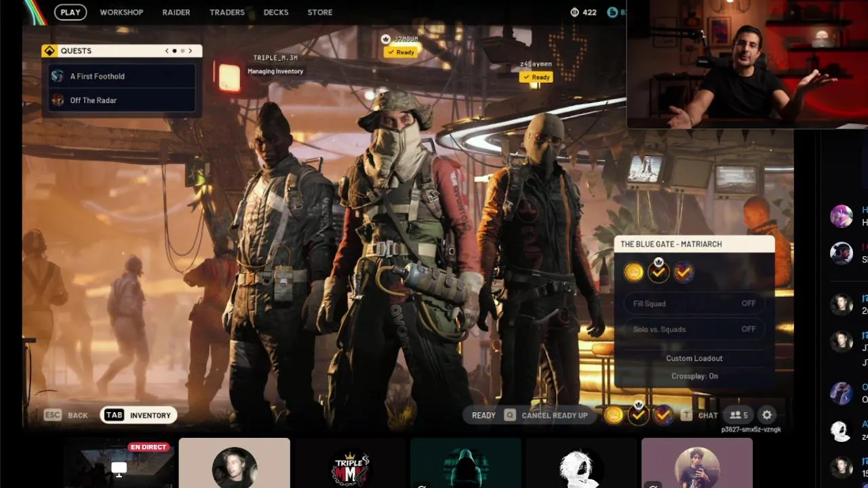The width and height of the screenshot is (868, 488).
Task: Click THE BLUE GATE - MATRIARCH panel header
Action: click(694, 244)
